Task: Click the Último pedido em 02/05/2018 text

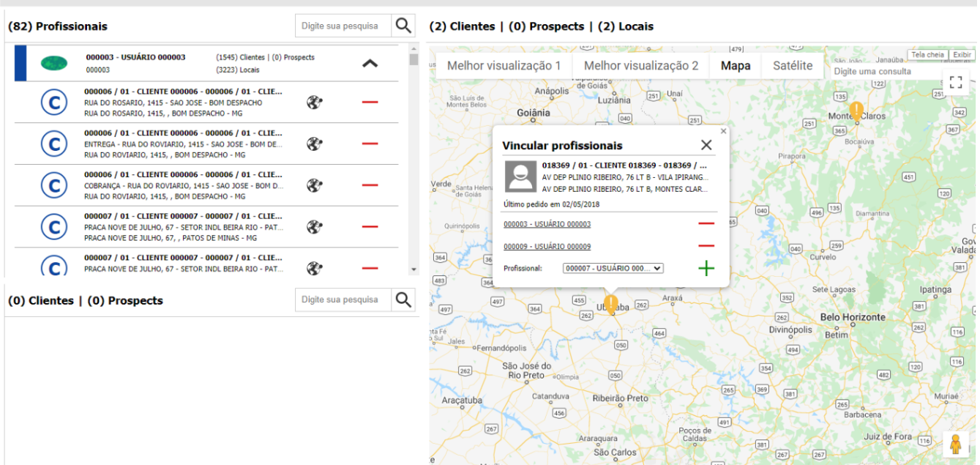Action: click(550, 204)
